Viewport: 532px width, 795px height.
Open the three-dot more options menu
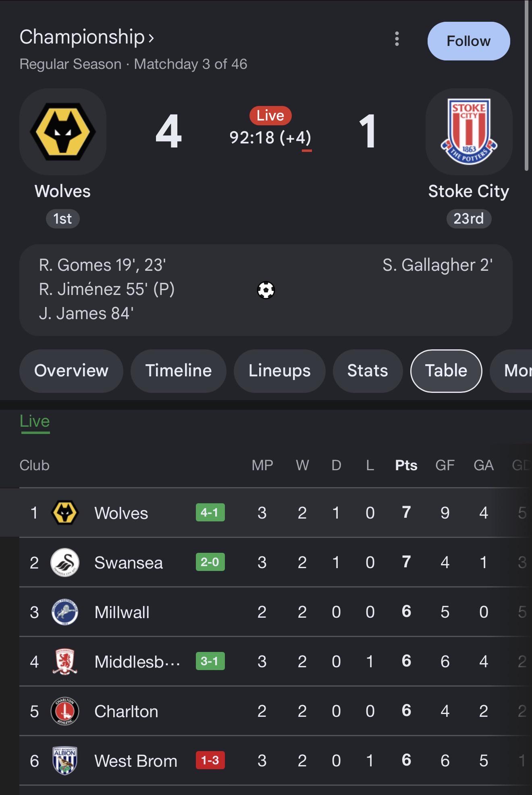click(397, 39)
